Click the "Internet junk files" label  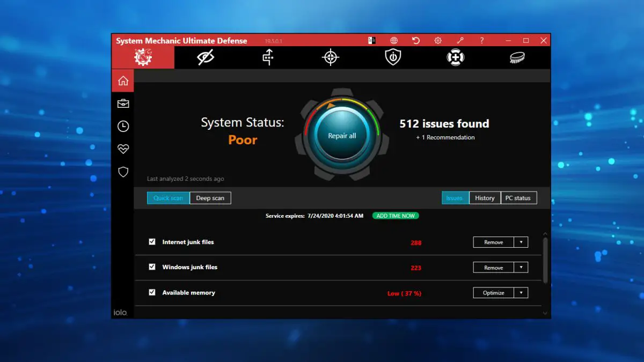(188, 242)
